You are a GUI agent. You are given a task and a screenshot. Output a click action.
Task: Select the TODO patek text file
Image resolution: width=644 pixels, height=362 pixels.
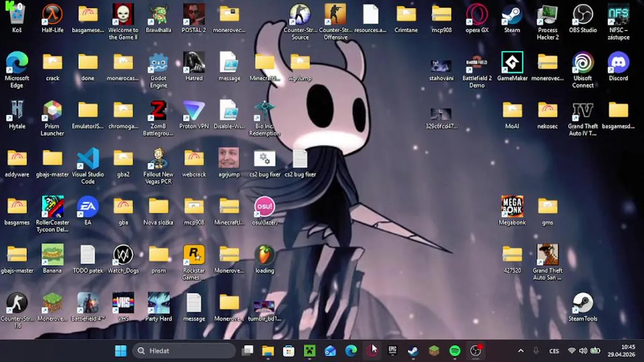[x=88, y=259]
